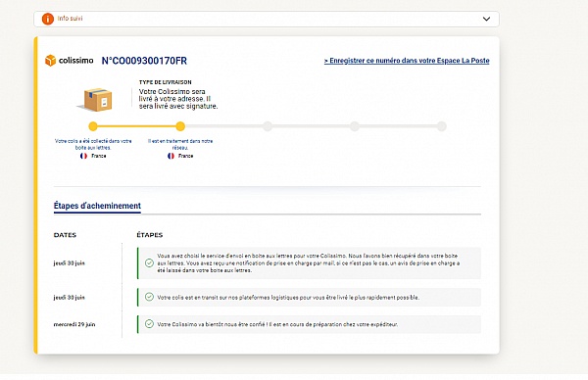This screenshot has width=588, height=380.
Task: Click the second yellow progress dot
Action: coord(180,126)
